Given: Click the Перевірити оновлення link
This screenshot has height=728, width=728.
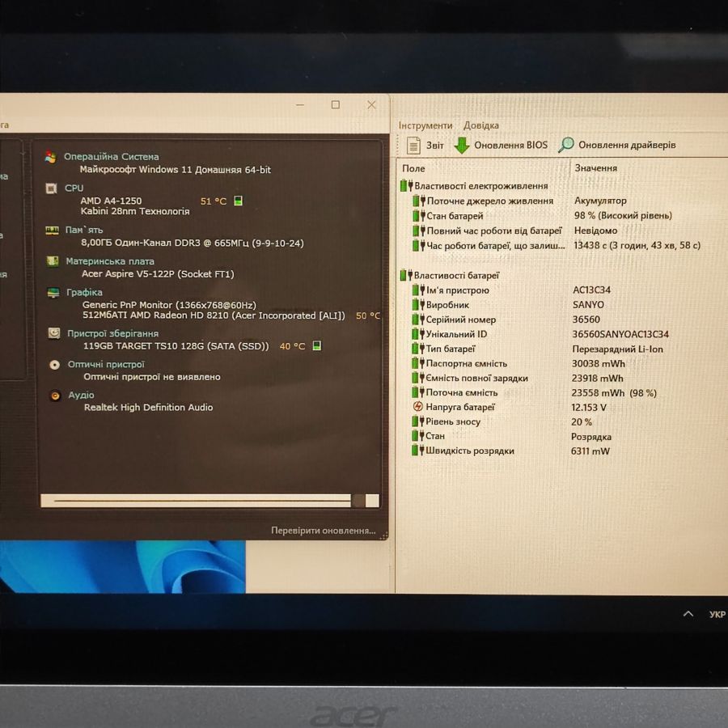Looking at the screenshot, I should [323, 530].
